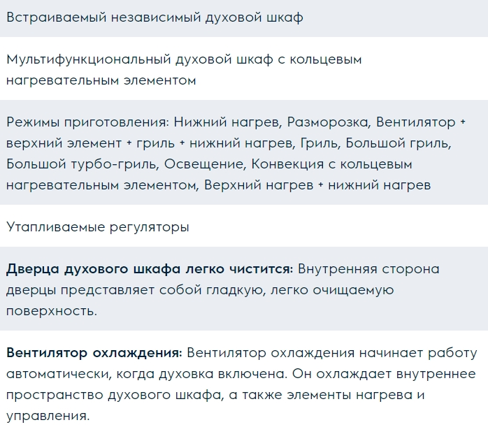Viewport: 488px width, 448px height.
Task: Click 'Внутренняя сторона' text
Action: point(368,268)
